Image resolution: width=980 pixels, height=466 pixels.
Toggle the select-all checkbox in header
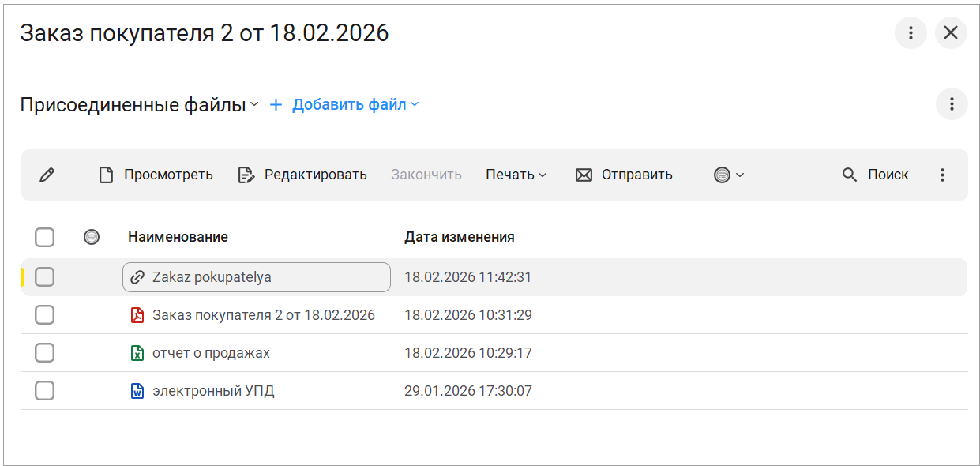point(45,237)
